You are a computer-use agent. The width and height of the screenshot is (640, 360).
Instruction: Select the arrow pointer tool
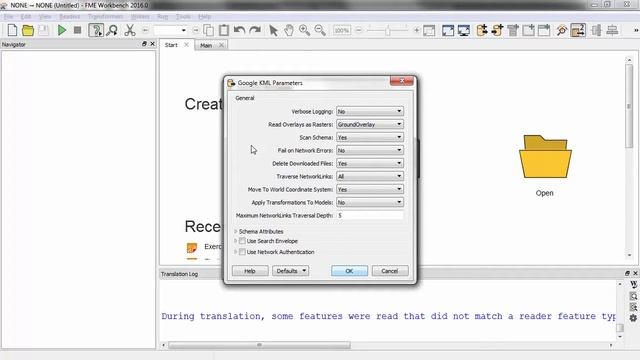point(273,30)
